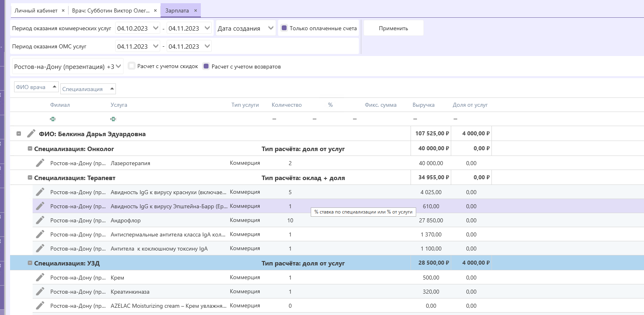The height and width of the screenshot is (315, 644).
Task: Edit the Антиспермальные антитела класса IgA row
Action: pos(40,234)
